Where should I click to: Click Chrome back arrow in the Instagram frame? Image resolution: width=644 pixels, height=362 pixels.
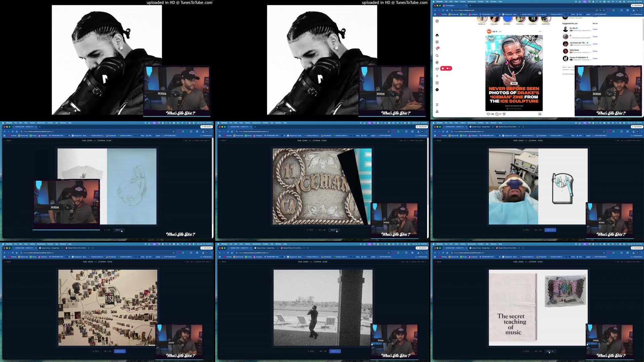(435, 10)
